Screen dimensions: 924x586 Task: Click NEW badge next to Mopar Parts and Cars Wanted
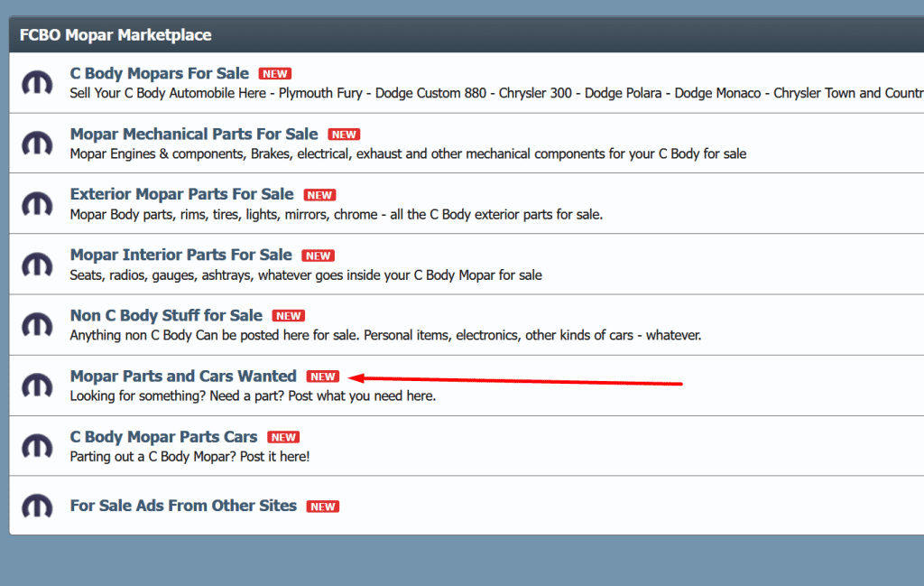(323, 377)
